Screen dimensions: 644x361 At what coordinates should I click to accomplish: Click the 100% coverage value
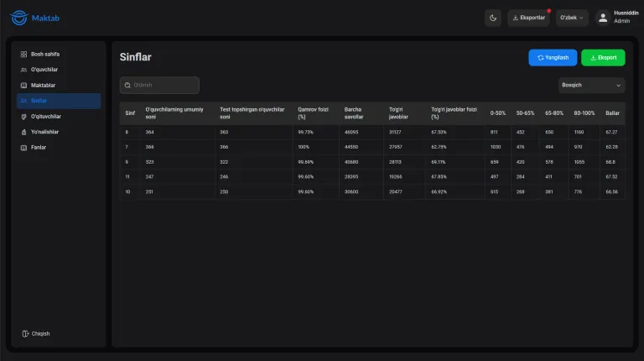tap(304, 147)
